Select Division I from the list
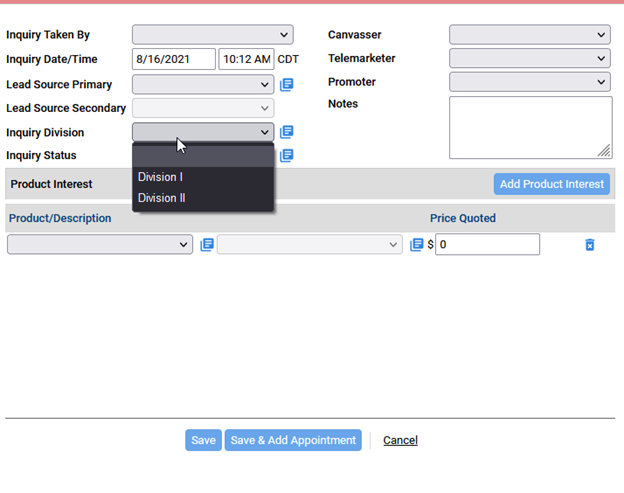Image resolution: width=624 pixels, height=493 pixels. click(203, 177)
